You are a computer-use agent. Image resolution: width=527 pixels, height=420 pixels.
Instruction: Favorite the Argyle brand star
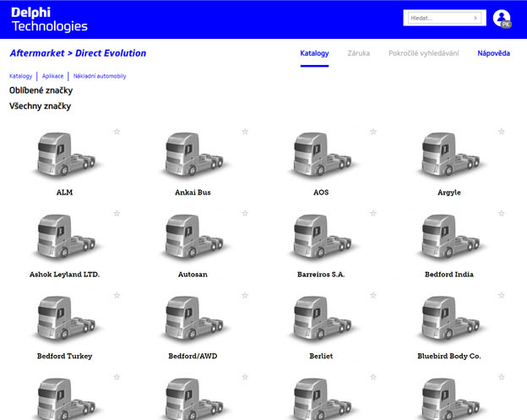[502, 132]
